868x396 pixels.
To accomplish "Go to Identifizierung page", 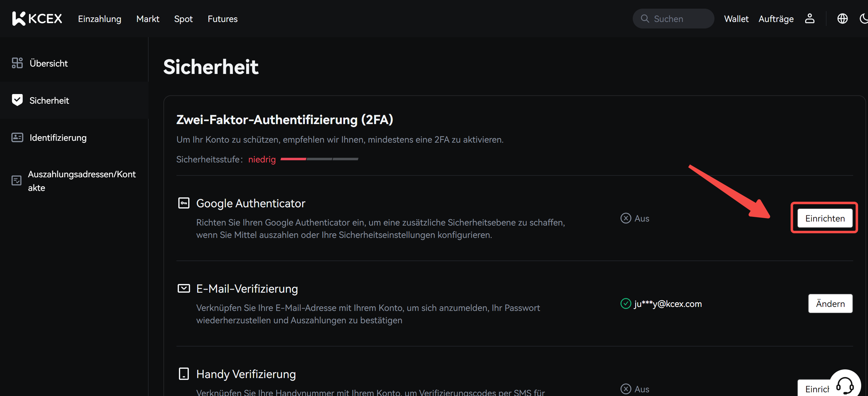I will point(58,138).
